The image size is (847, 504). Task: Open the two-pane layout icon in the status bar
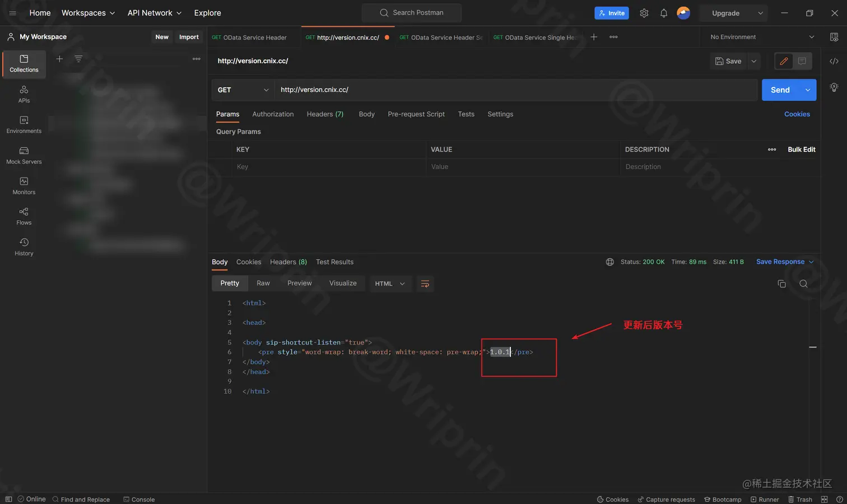click(824, 500)
